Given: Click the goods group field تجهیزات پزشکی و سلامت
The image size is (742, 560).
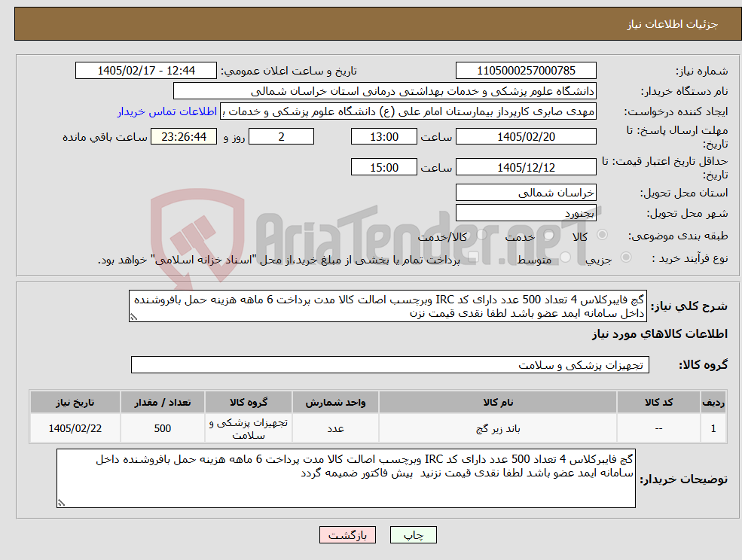Looking at the screenshot, I should click(390, 364).
